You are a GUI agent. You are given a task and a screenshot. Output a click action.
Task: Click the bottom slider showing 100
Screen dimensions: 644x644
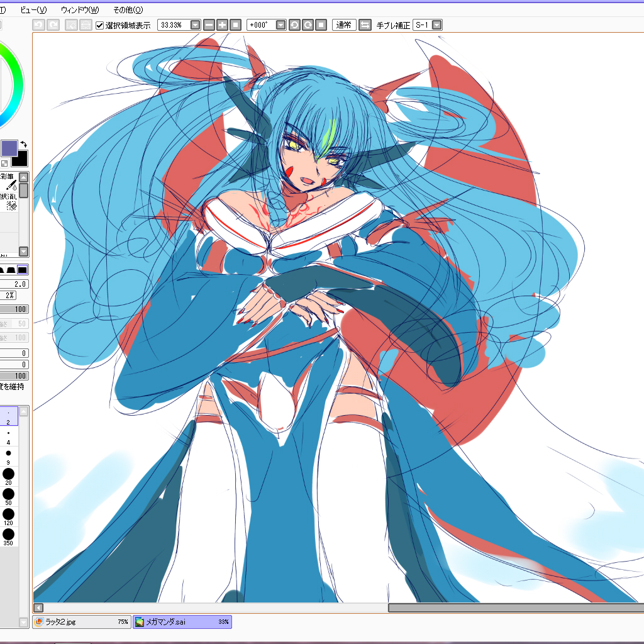coord(14,376)
